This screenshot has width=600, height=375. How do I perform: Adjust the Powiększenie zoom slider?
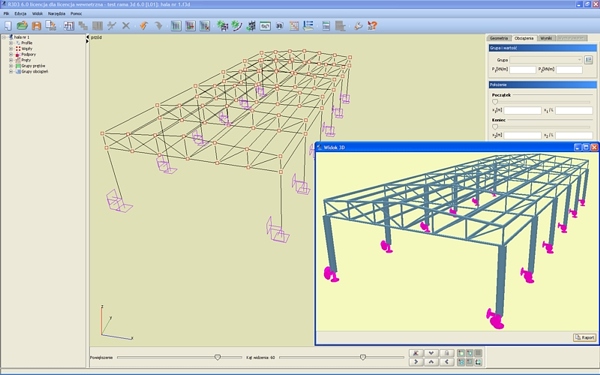coord(217,357)
